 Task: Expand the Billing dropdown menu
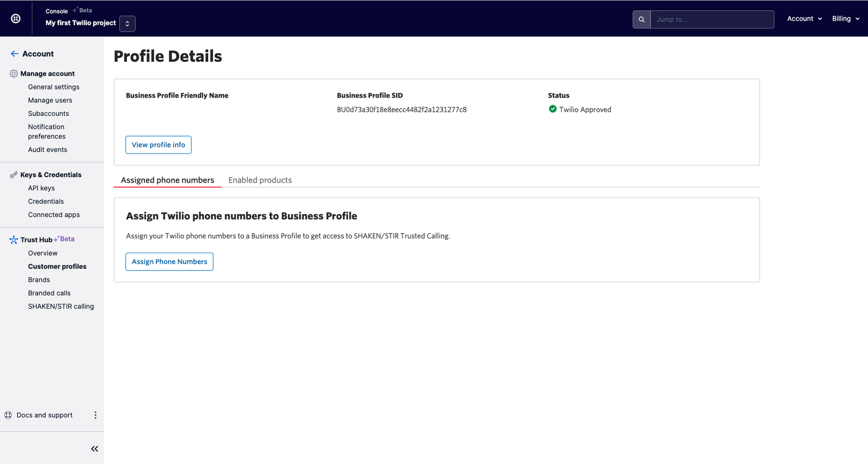[x=845, y=18]
